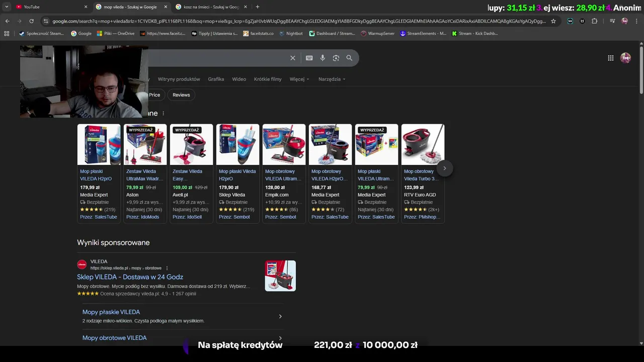Select the 'Witryny produktów' search filter
The height and width of the screenshot is (362, 644).
[179, 79]
